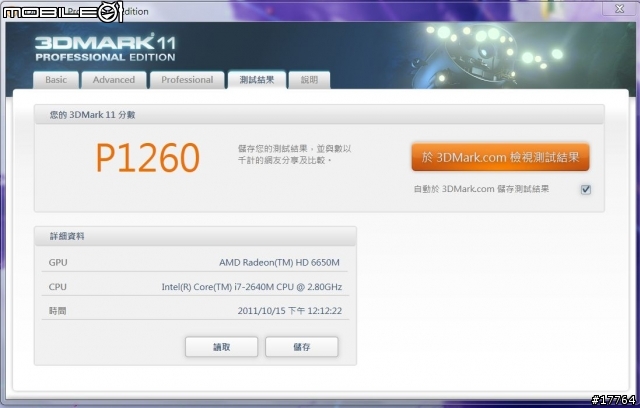Toggle 自動於 3DMark.com 儲存測試結果 checkbox
Viewport: 640px width, 408px height.
586,189
